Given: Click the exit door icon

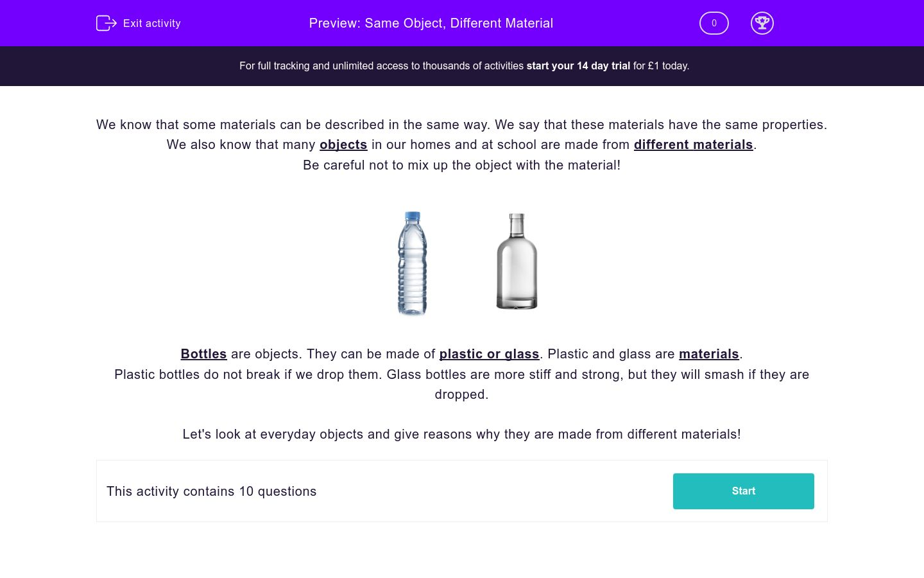Looking at the screenshot, I should [x=106, y=23].
